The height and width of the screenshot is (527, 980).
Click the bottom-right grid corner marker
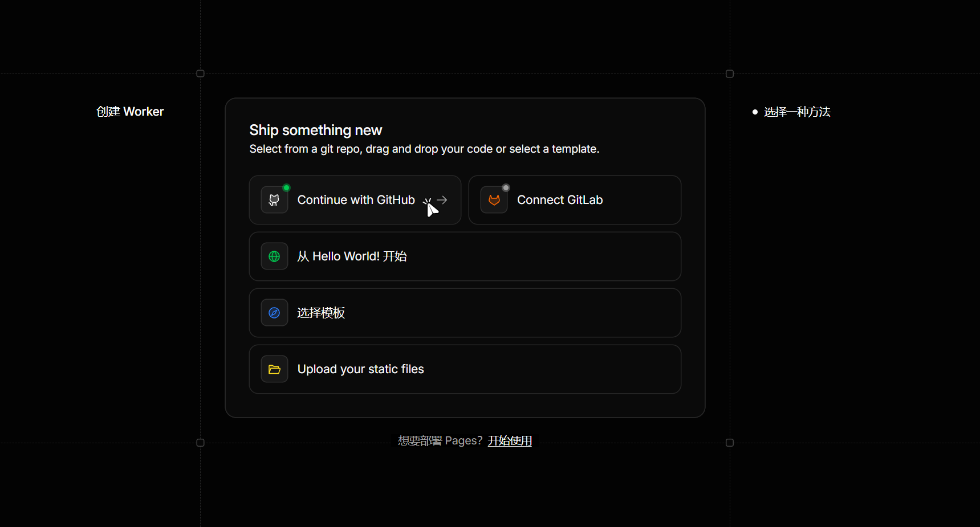[730, 443]
